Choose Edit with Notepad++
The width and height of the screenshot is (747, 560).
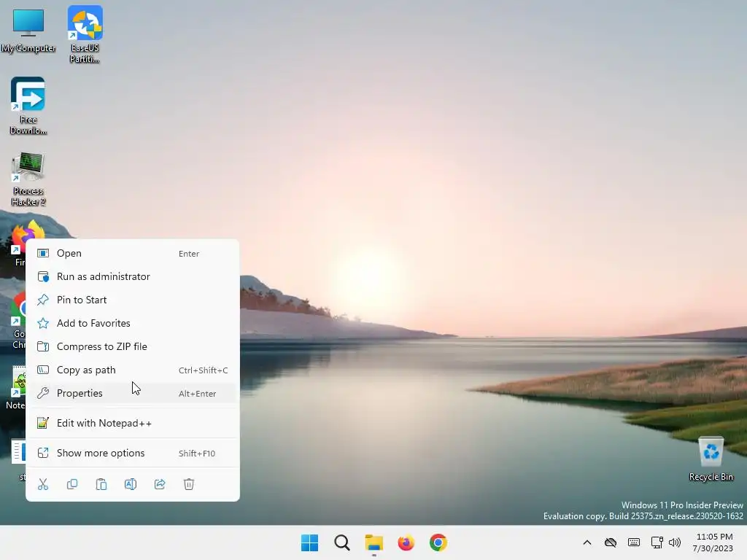[x=132, y=424]
